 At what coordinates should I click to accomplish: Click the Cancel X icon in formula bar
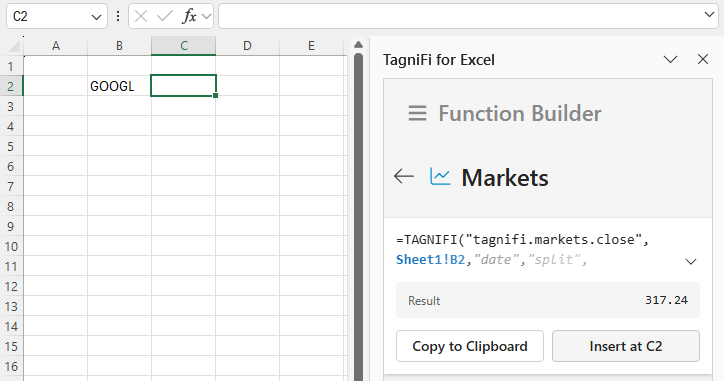pos(141,17)
